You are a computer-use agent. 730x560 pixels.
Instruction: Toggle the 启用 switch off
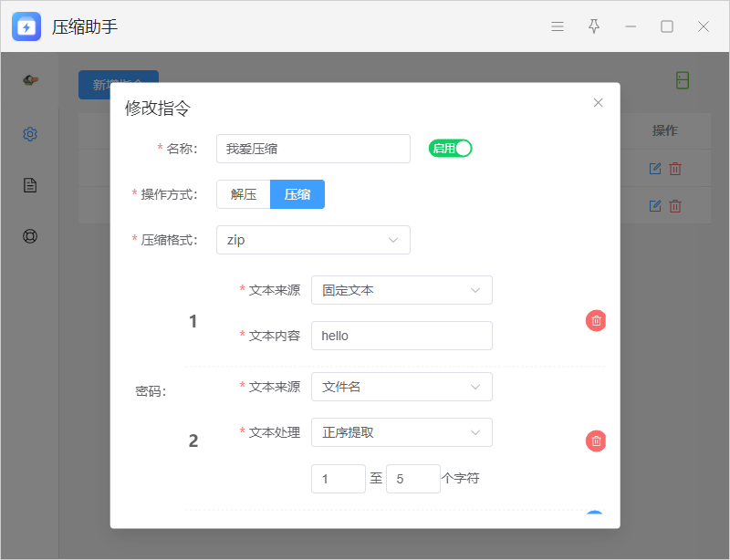coord(451,149)
